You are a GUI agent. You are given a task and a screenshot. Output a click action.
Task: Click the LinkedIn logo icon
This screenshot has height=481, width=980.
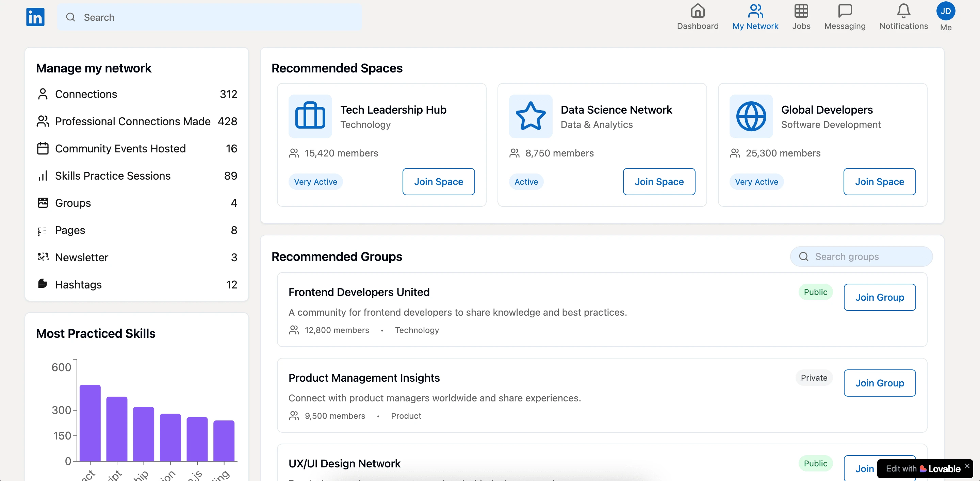point(35,17)
